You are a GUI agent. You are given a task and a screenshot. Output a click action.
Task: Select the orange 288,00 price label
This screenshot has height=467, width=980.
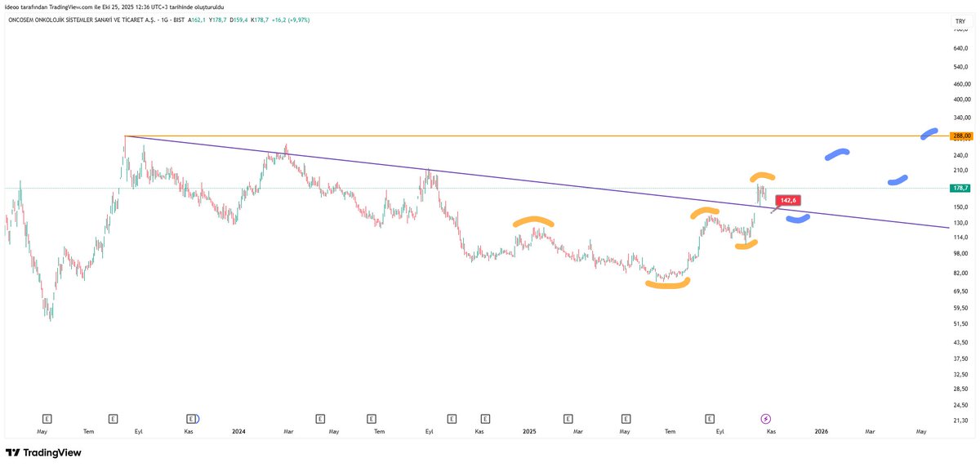click(960, 136)
